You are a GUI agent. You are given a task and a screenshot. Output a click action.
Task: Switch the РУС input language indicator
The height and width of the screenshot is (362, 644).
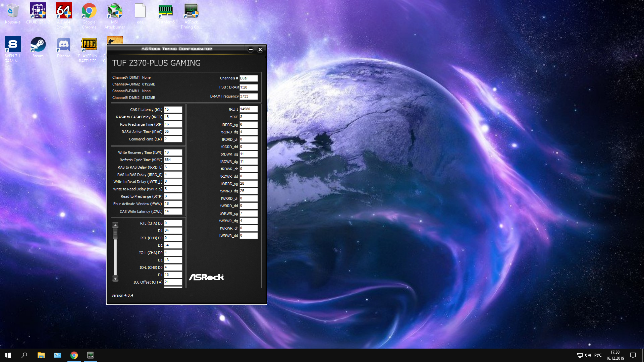point(598,355)
